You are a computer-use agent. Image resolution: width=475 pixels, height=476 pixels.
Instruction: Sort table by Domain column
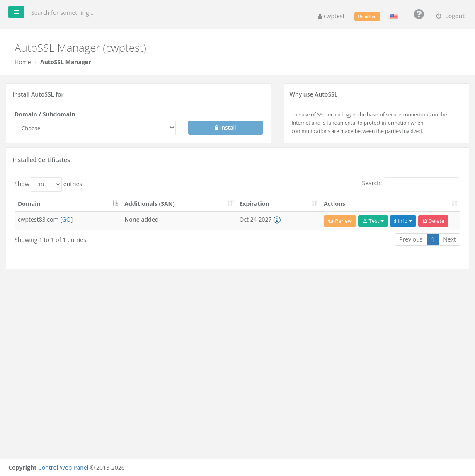(68, 204)
